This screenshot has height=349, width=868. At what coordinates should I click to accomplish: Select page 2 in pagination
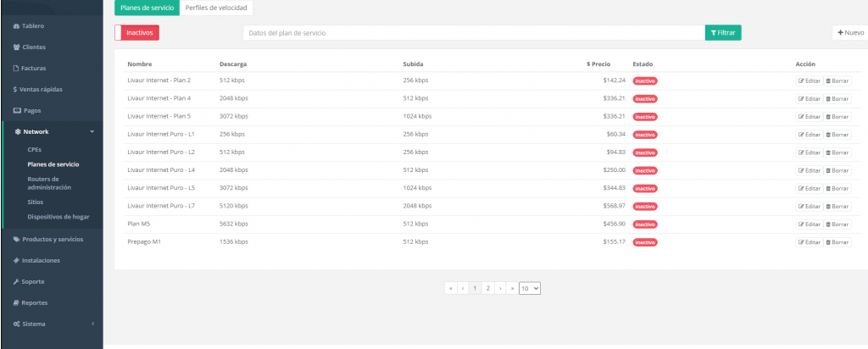pos(487,288)
